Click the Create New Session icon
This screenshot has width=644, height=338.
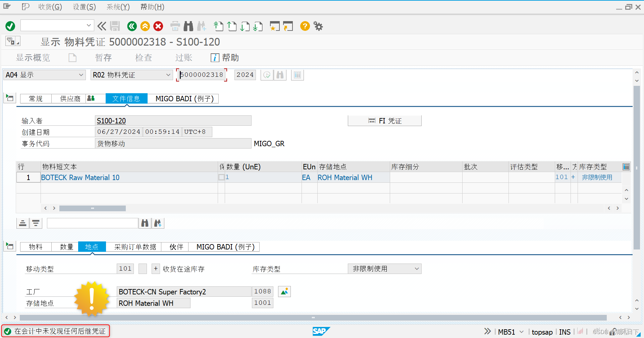coord(275,26)
